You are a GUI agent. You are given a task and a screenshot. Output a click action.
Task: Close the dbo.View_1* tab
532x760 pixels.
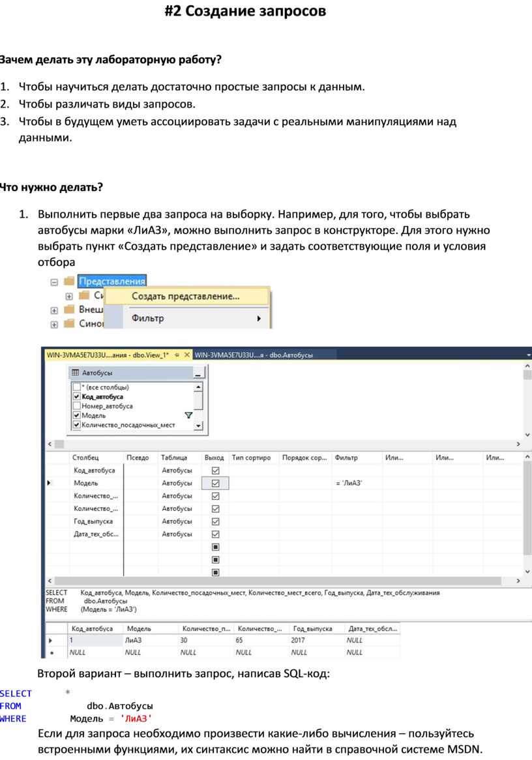point(186,355)
